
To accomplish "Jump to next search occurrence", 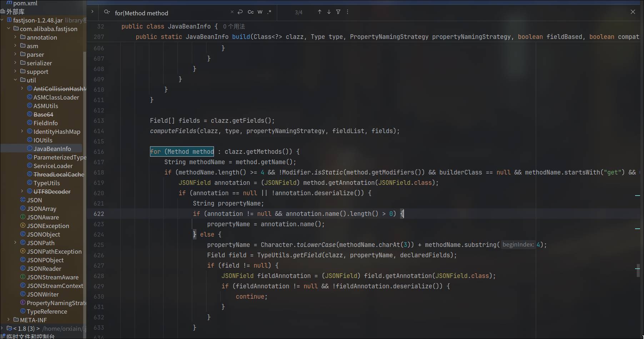I will pyautogui.click(x=329, y=12).
